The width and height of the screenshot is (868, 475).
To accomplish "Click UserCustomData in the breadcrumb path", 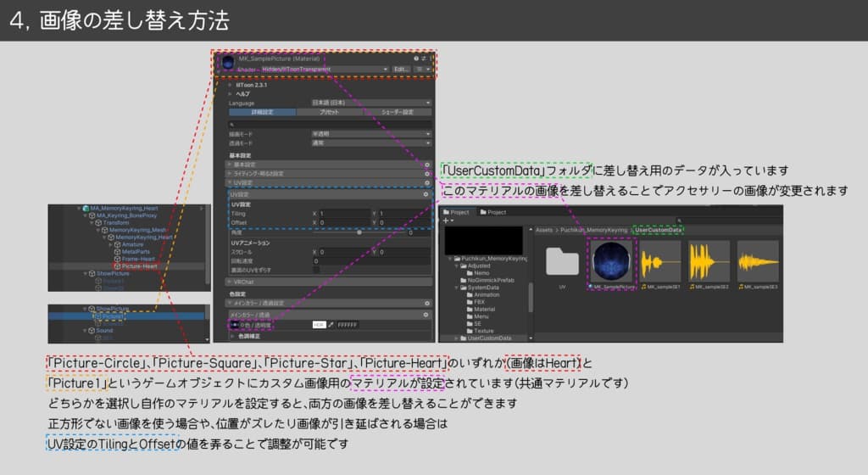I will point(659,229).
